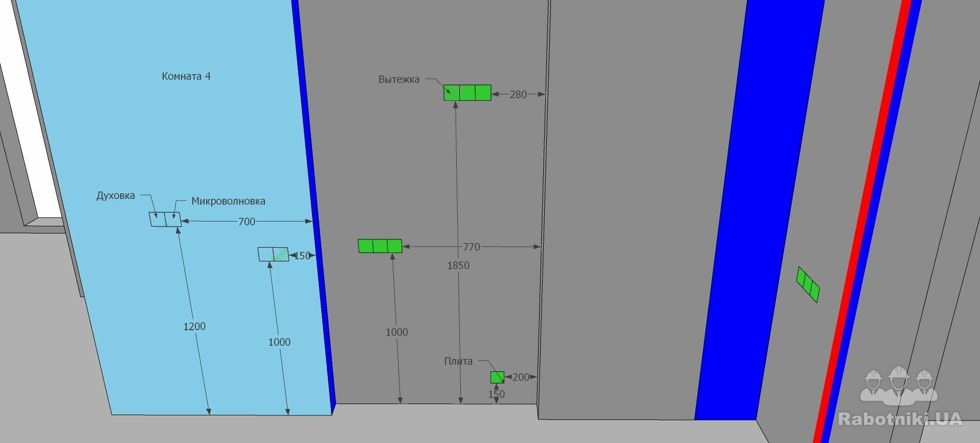Screen dimensions: 980x443
Task: Select the green triple socket at 770 dimension
Action: click(x=380, y=246)
